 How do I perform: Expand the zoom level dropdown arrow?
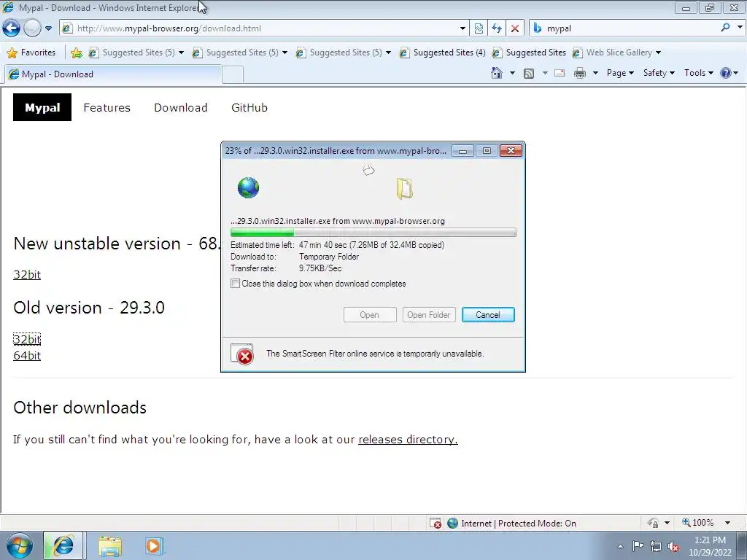click(x=727, y=523)
